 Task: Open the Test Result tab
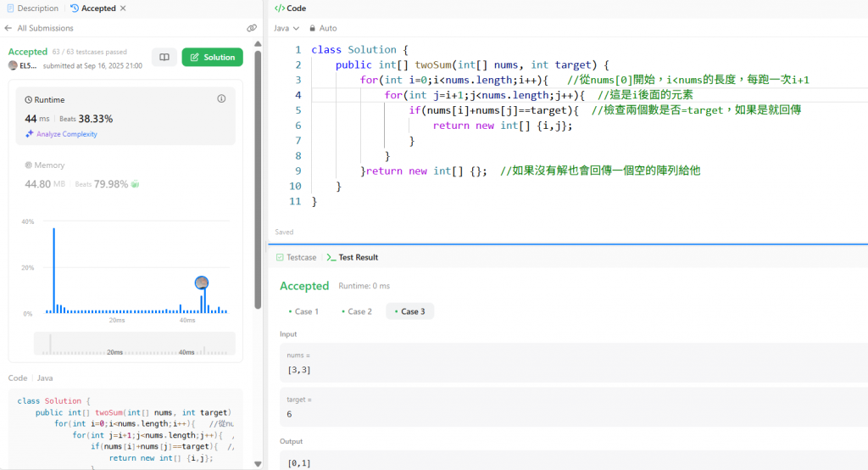(353, 257)
